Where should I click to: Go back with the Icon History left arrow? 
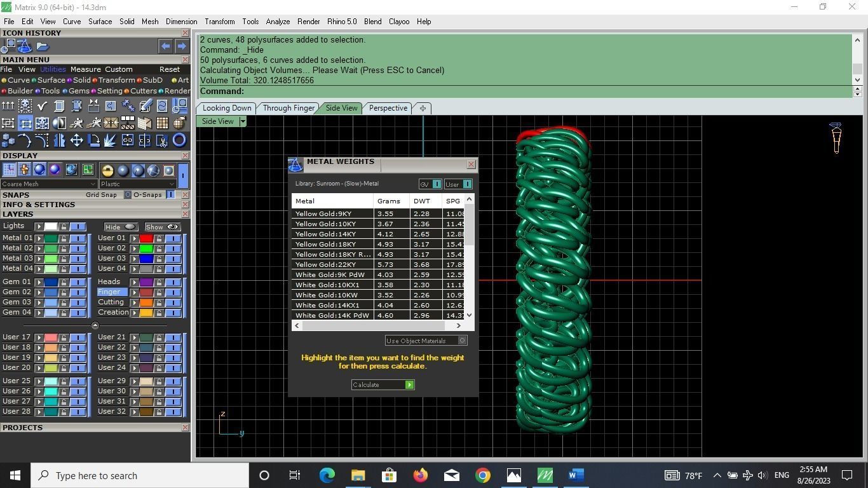(165, 46)
